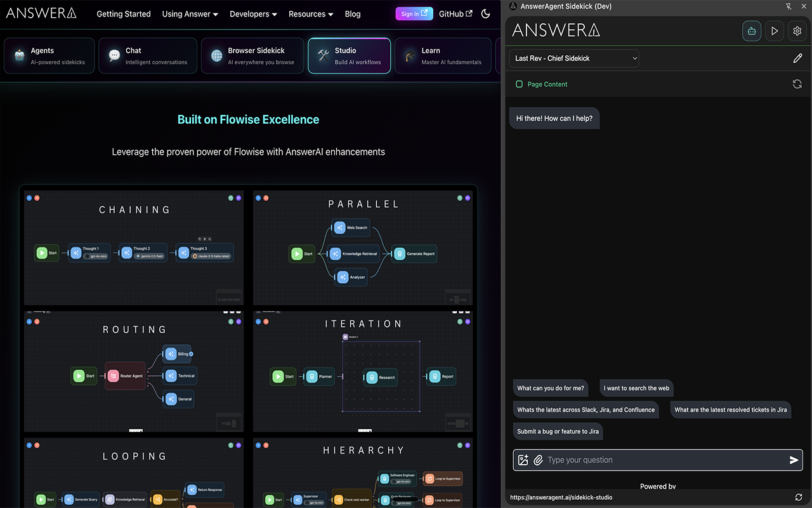This screenshot has height=508, width=812.
Task: Open the Routing workflow thumbnail
Action: click(134, 371)
